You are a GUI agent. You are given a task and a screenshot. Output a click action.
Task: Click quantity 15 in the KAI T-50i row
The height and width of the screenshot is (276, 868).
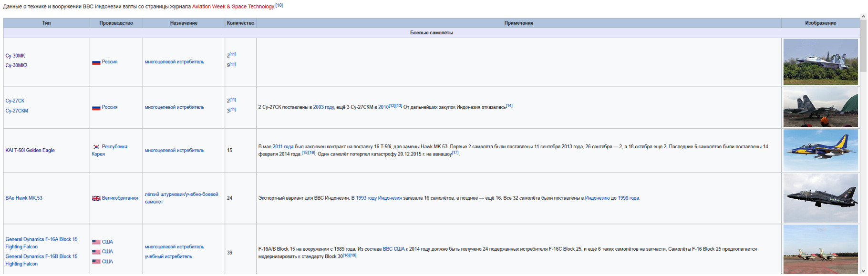pos(230,151)
